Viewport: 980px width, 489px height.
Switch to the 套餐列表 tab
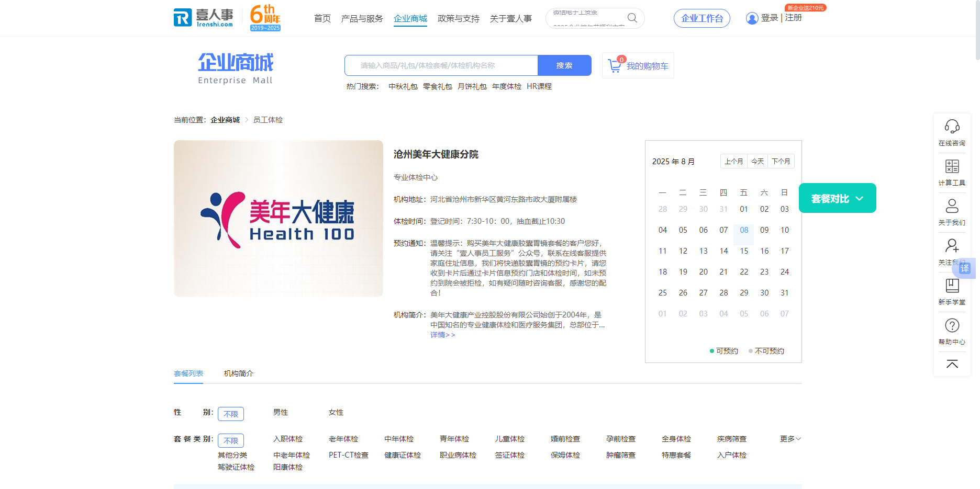(188, 373)
